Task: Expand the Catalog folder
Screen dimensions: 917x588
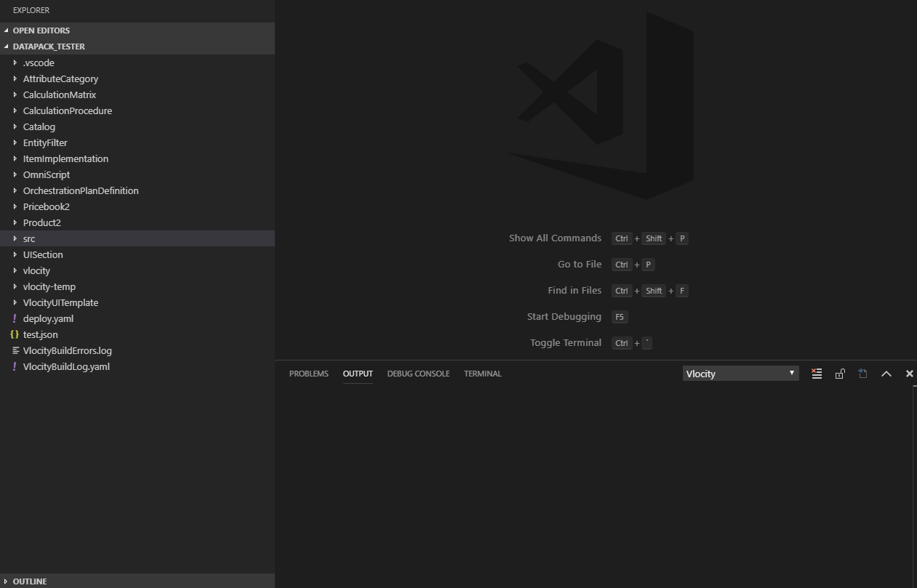Action: pos(137,126)
